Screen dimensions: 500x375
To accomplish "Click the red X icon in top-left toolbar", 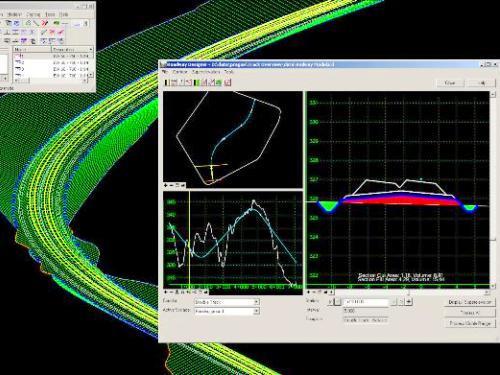I will click(44, 23).
